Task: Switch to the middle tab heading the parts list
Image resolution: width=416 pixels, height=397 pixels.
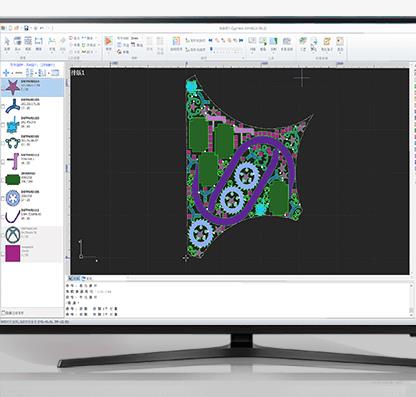Action: coord(32,65)
